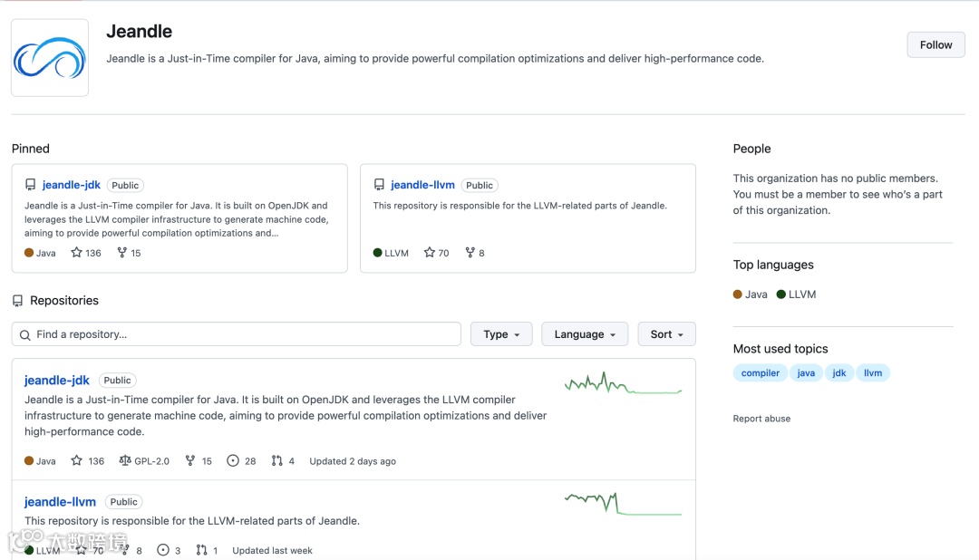Open the pinned jeandle-jdk repository link
This screenshot has height=560, width=979.
pos(72,185)
